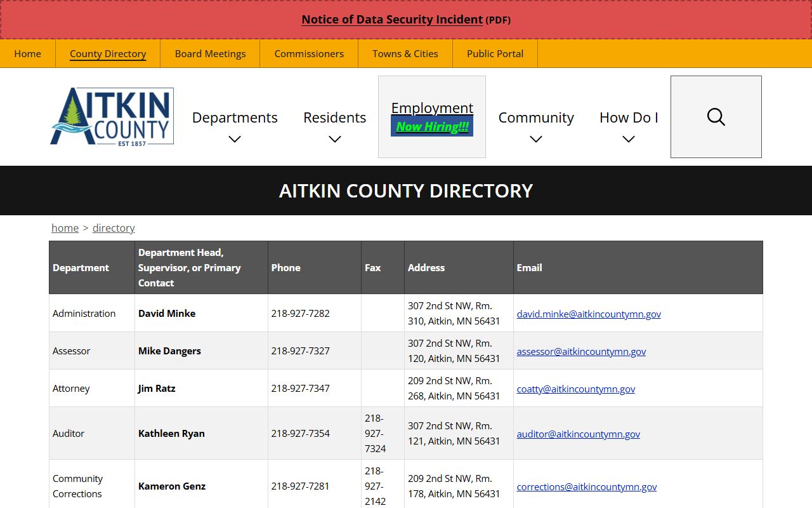The image size is (812, 508).
Task: Click the Now Hiring!!! badge
Action: click(x=432, y=126)
